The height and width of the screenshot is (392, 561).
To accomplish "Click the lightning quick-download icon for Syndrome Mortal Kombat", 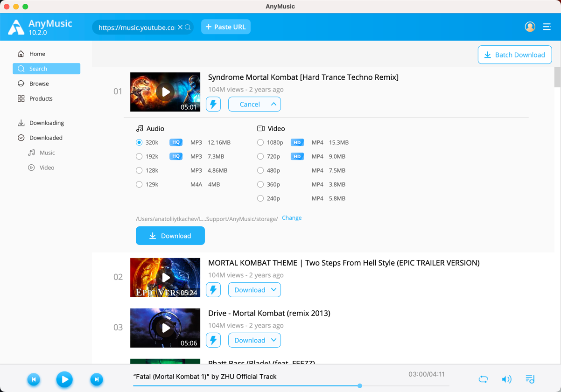I will [213, 104].
